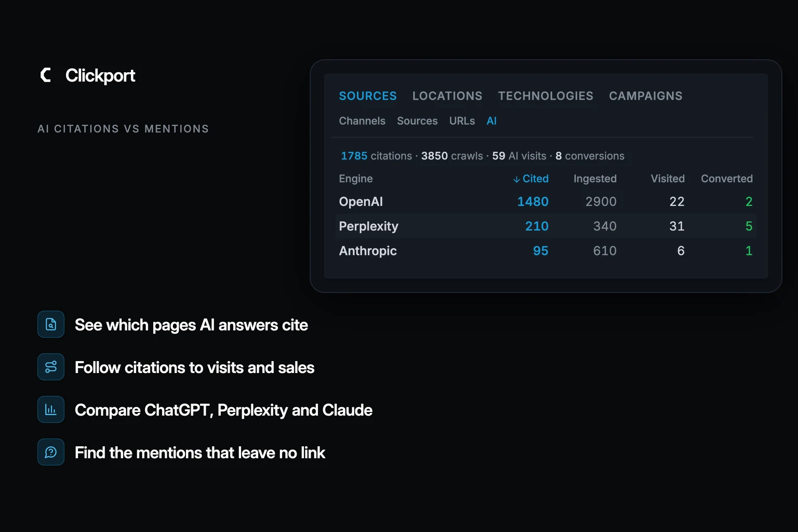This screenshot has width=798, height=532.
Task: Click the Clickport crescent logo icon
Action: tap(46, 75)
